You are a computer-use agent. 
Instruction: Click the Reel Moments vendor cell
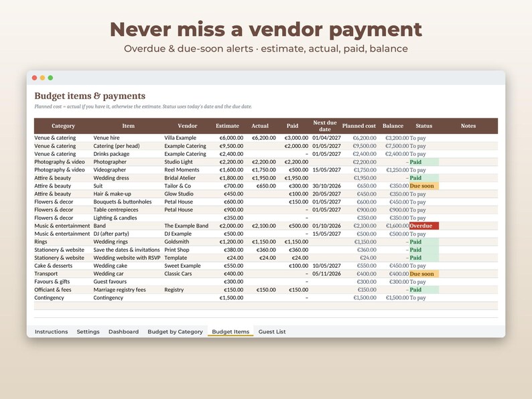tap(182, 170)
